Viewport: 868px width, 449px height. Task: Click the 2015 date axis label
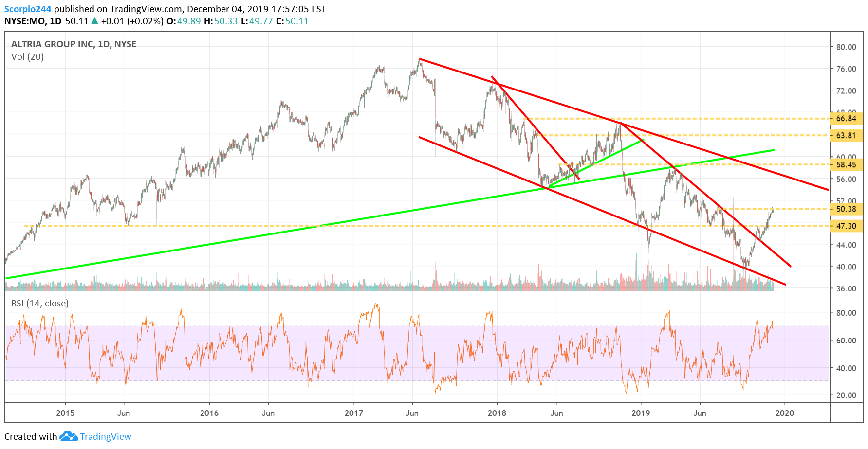[65, 413]
